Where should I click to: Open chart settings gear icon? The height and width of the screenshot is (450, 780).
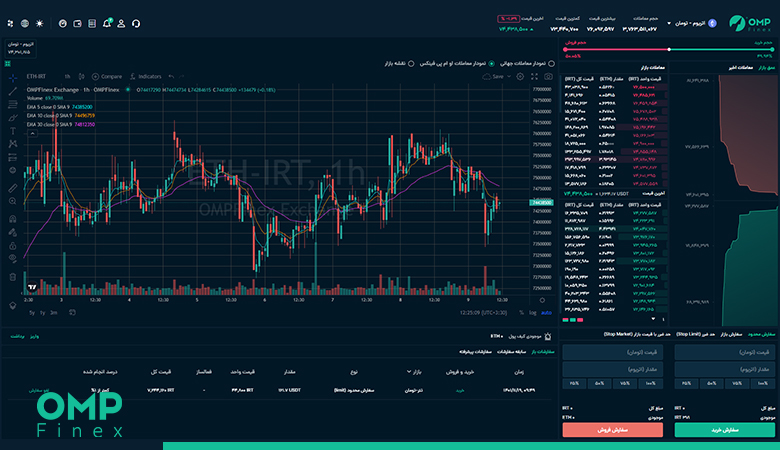pyautogui.click(x=520, y=77)
